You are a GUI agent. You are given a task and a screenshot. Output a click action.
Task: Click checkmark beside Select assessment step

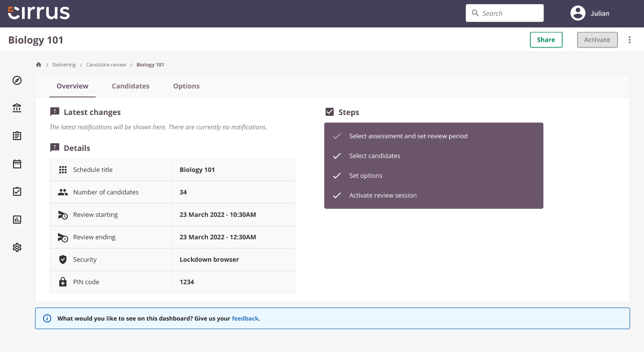(337, 136)
